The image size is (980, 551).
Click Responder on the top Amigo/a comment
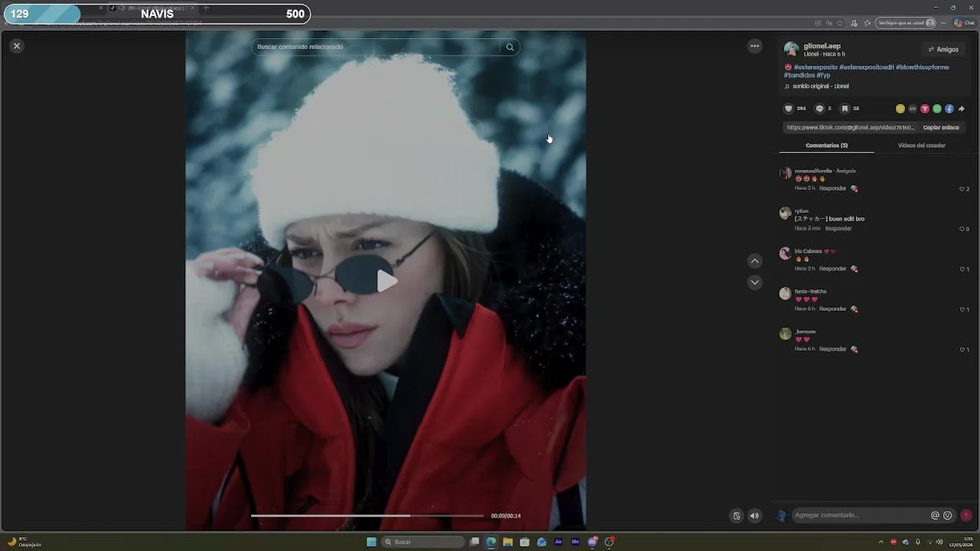coord(832,188)
